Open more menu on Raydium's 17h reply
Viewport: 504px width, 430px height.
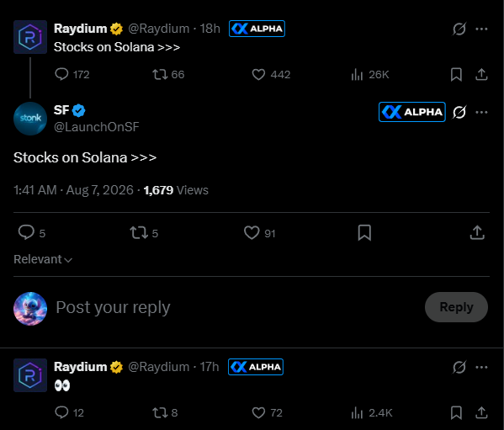[x=481, y=367]
